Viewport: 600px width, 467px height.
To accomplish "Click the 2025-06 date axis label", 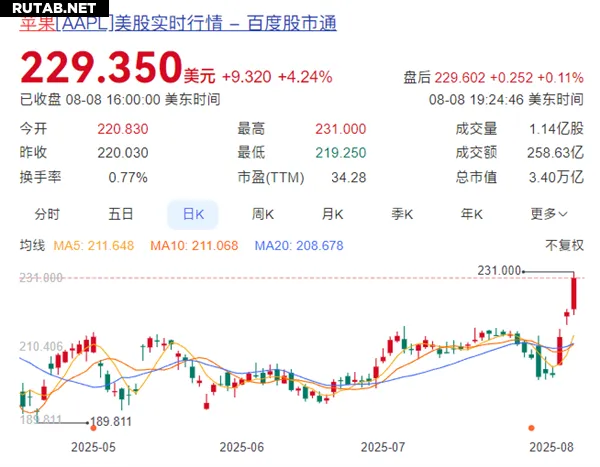I will click(242, 447).
